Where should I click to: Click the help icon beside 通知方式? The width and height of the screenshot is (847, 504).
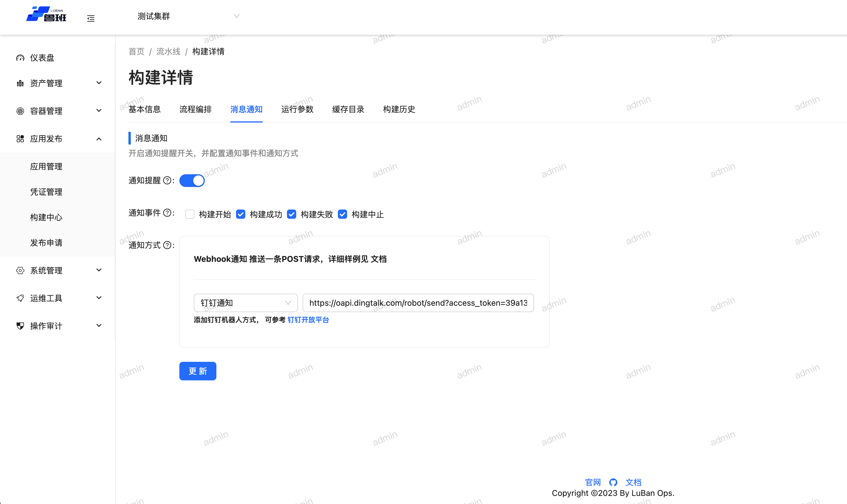[x=167, y=245]
